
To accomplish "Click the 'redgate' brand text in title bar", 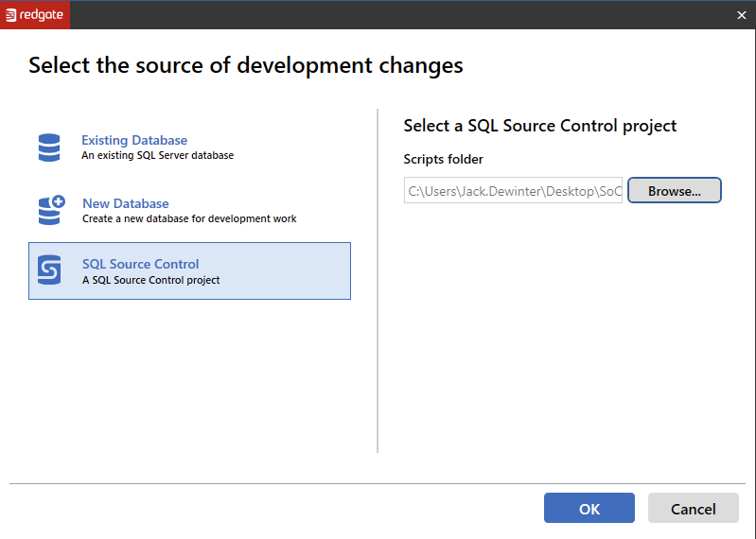I will 42,15.
